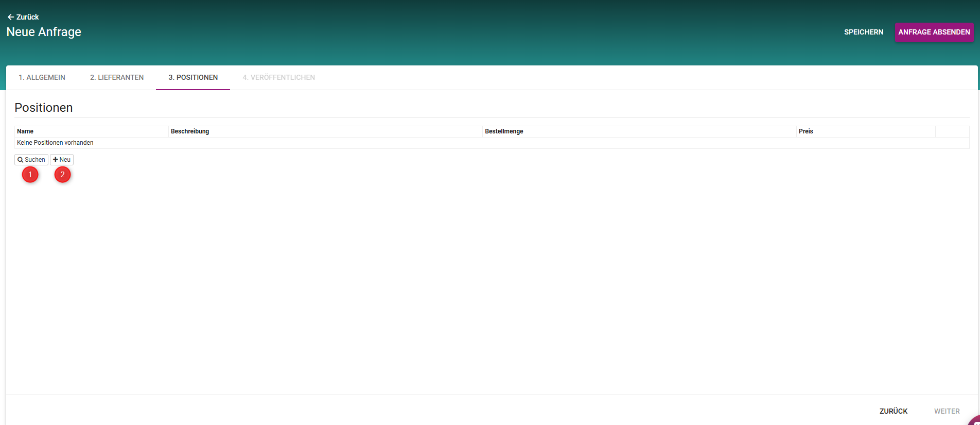This screenshot has height=425, width=980.
Task: Click the WEITER button
Action: [x=947, y=411]
